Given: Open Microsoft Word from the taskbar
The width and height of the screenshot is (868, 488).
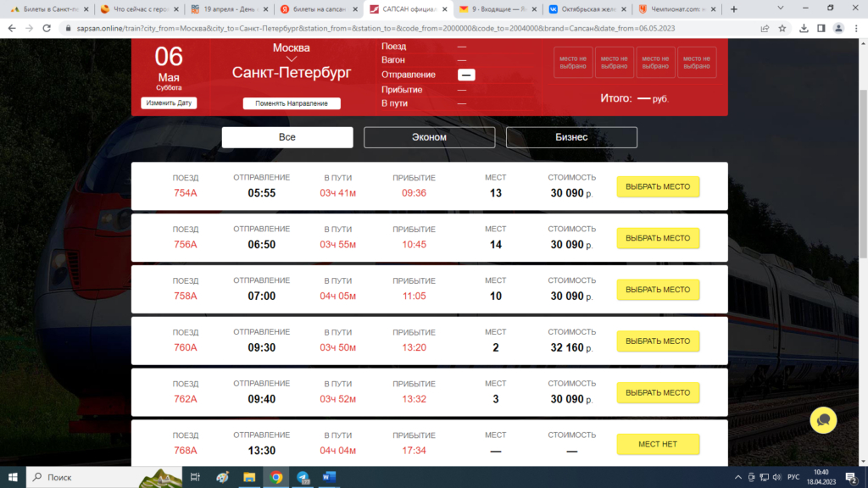Looking at the screenshot, I should [x=330, y=477].
